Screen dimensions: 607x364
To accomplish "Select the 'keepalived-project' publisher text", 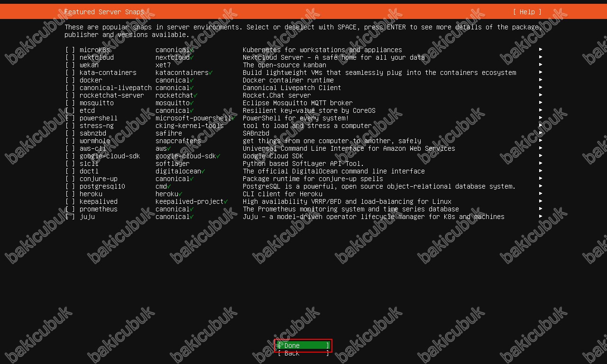I will coord(190,201).
